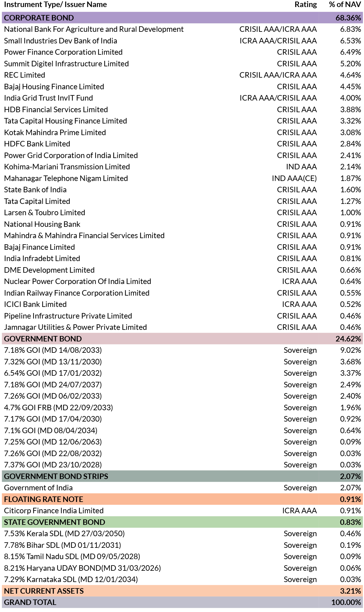Click the Rating column header
Screen dimensions: 364x612
306,5
